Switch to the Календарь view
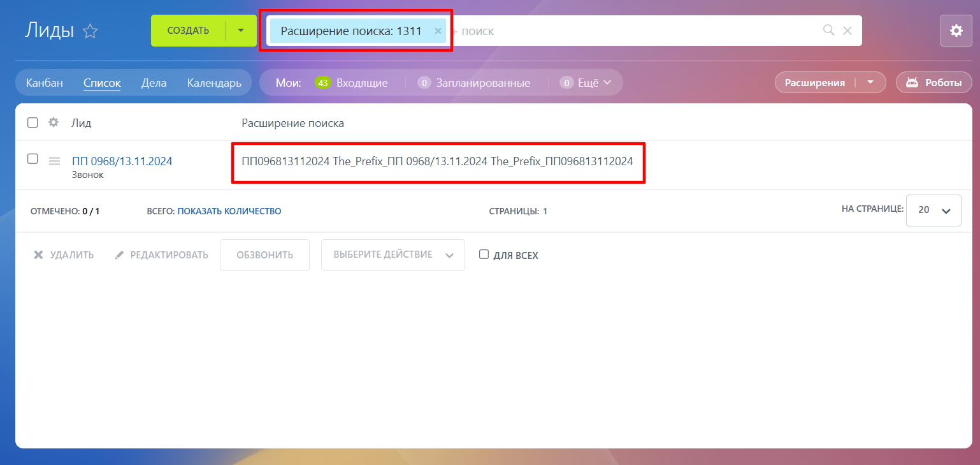 [x=214, y=83]
